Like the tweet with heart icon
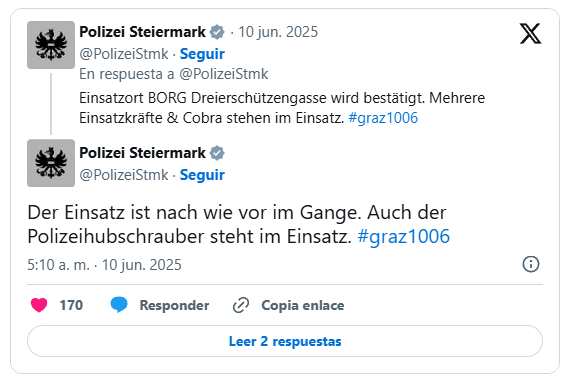This screenshot has width=570, height=383. point(39,305)
